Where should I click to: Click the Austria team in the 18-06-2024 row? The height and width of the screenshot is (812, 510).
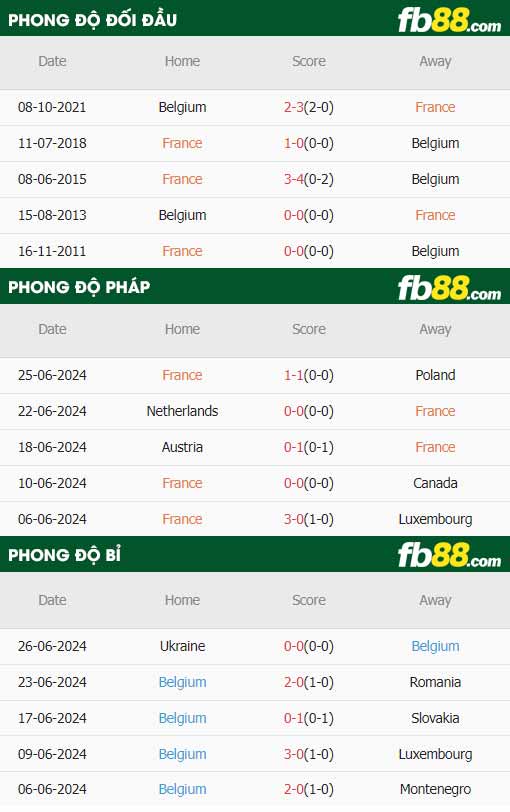(182, 447)
